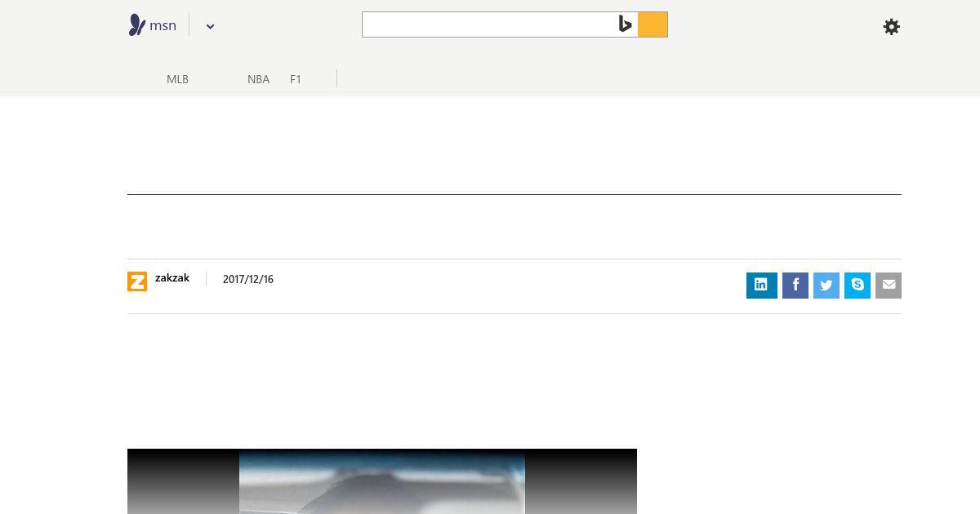Click the Bing logo in search box
This screenshot has height=514, width=980.
(x=626, y=24)
